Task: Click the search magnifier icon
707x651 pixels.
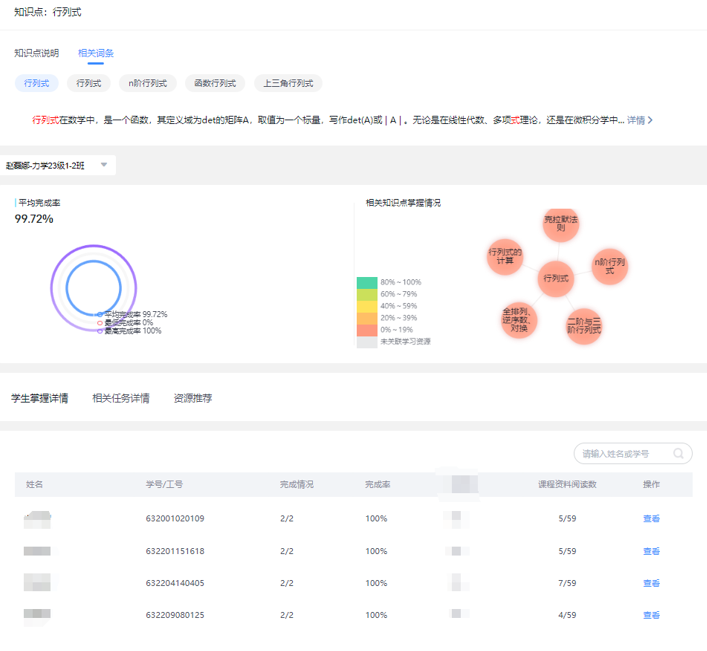Action: (x=679, y=454)
